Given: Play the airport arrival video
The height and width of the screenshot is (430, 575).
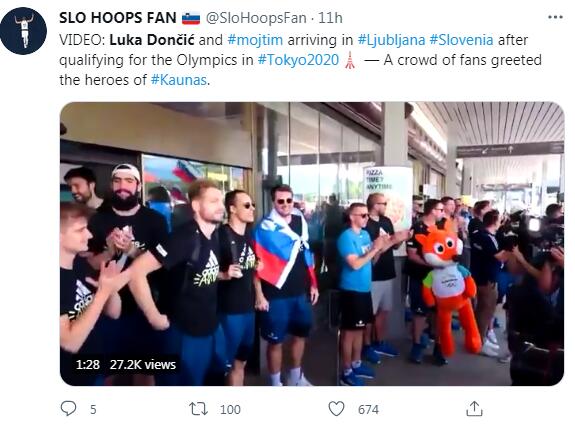Looking at the screenshot, I should coord(312,244).
